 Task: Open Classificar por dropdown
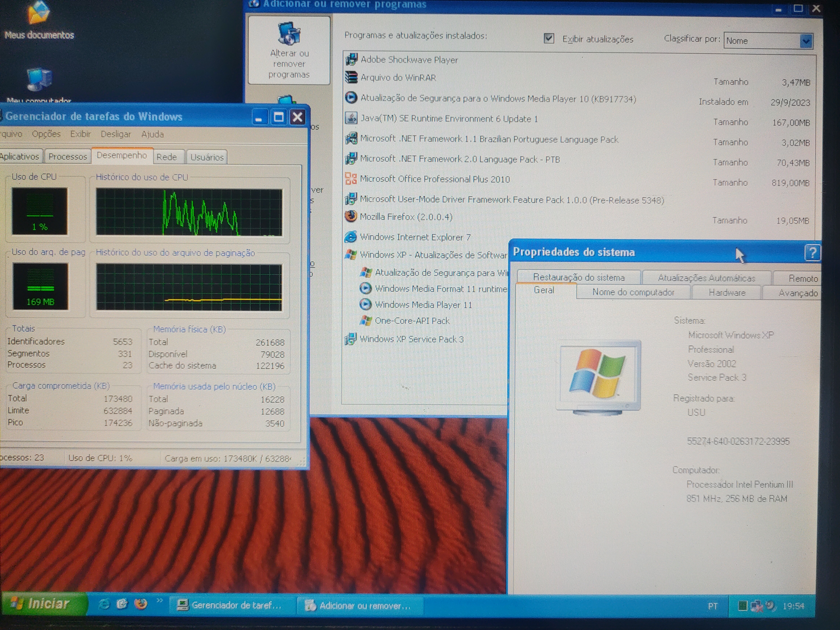[806, 41]
